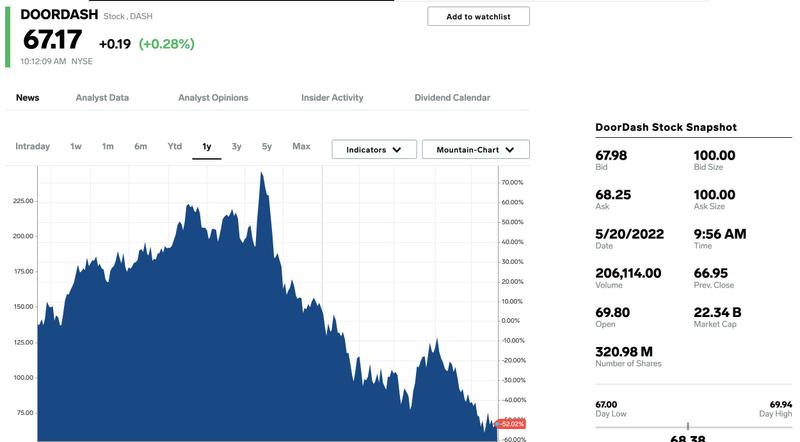The image size is (800, 442).
Task: Click the Volume value 206,114.00
Action: (628, 273)
